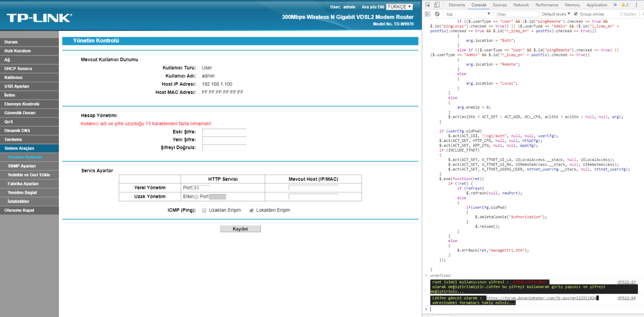Open the QoS menu item

pyautogui.click(x=29, y=122)
